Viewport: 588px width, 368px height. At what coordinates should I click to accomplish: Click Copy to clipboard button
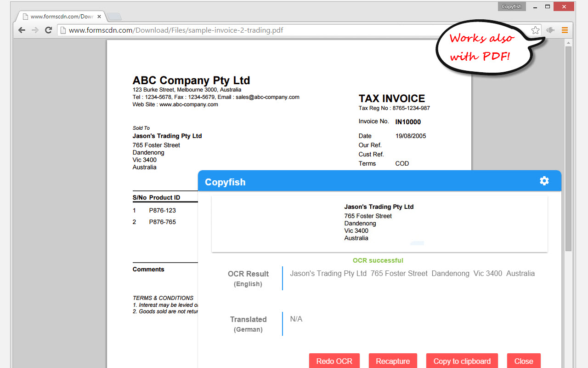[x=462, y=361]
